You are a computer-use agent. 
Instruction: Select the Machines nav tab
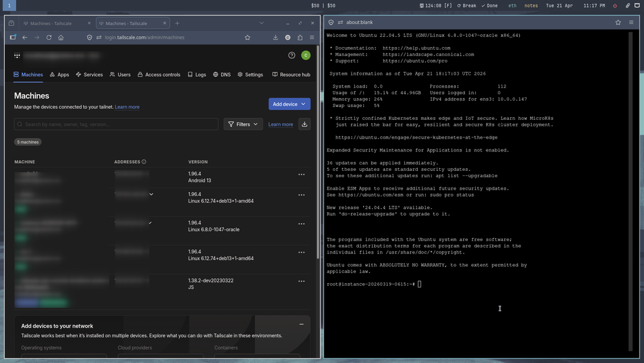[28, 75]
